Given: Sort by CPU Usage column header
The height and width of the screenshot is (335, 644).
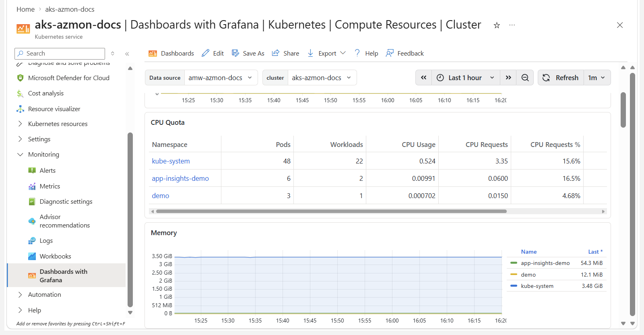Looking at the screenshot, I should [x=419, y=145].
